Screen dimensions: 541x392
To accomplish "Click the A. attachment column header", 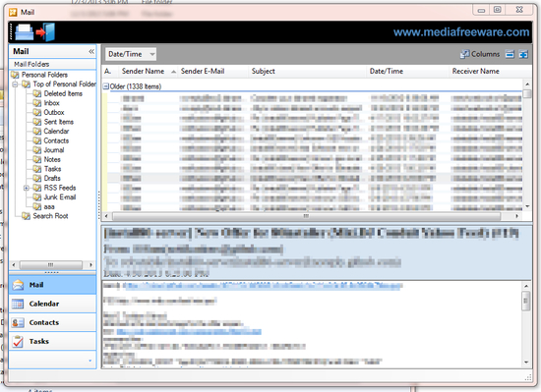I will 110,72.
